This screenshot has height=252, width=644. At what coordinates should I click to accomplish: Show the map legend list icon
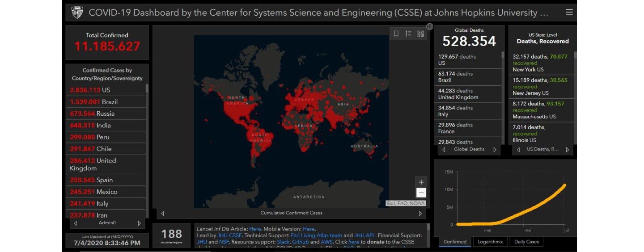(x=408, y=34)
